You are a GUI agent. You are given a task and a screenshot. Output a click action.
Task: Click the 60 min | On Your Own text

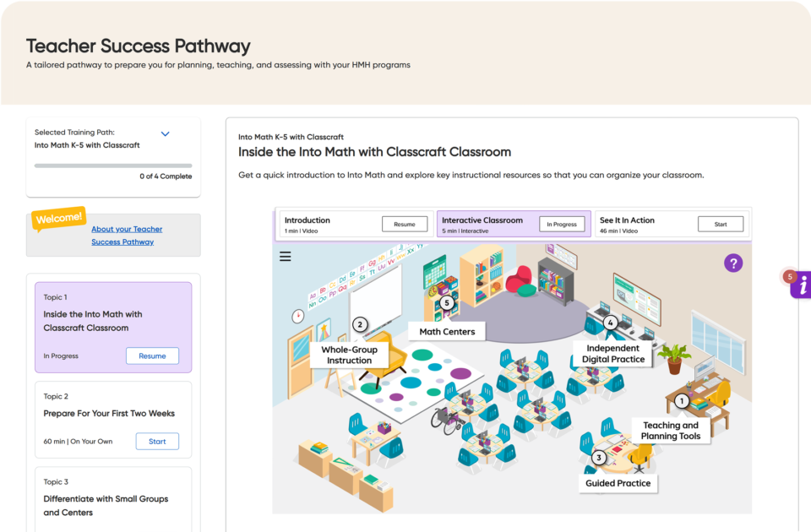tap(78, 442)
